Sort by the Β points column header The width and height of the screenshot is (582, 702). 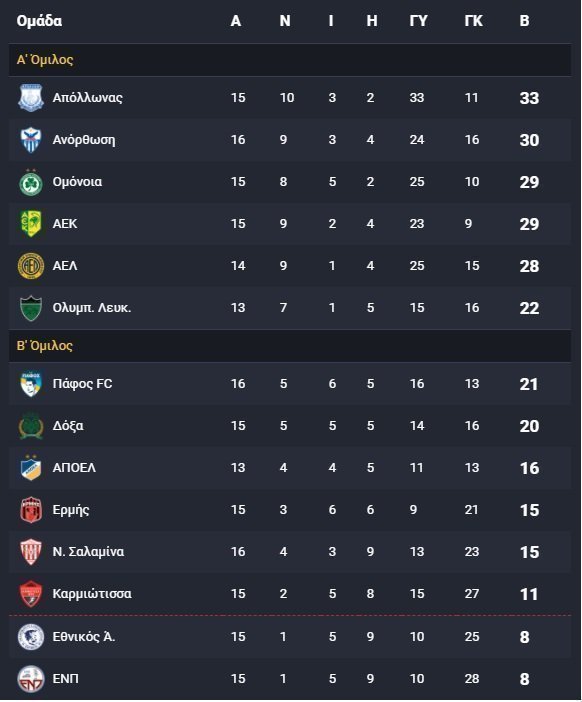pos(524,21)
